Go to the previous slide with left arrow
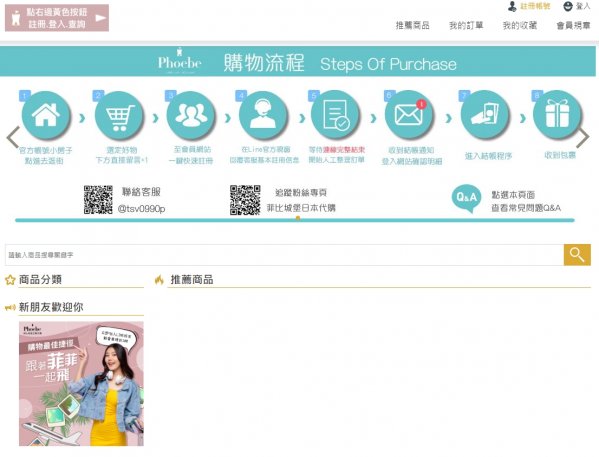599x457 pixels. pyautogui.click(x=13, y=137)
